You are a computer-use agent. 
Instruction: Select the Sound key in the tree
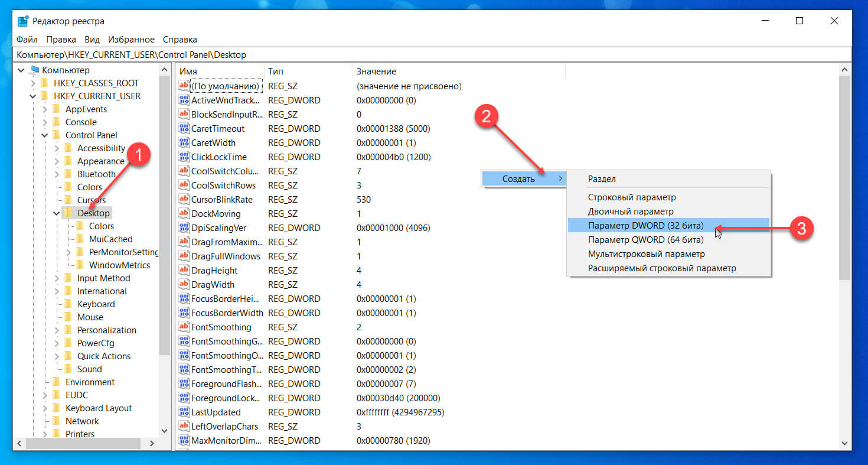tap(90, 369)
